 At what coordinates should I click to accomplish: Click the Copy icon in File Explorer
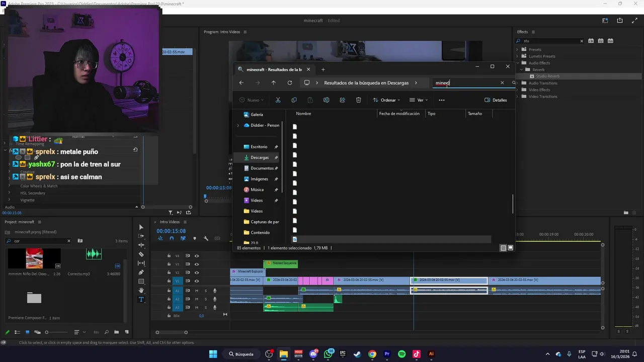pos(294,100)
